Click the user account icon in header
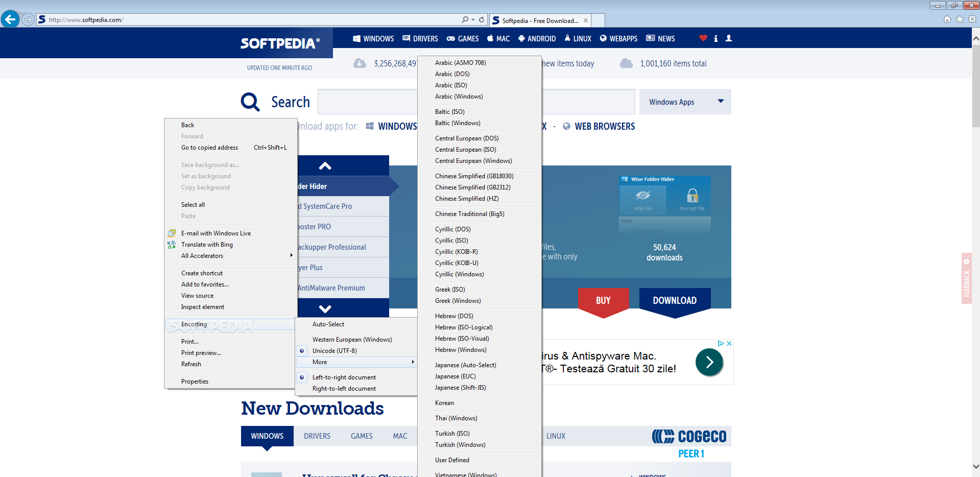The image size is (980, 477). click(729, 38)
